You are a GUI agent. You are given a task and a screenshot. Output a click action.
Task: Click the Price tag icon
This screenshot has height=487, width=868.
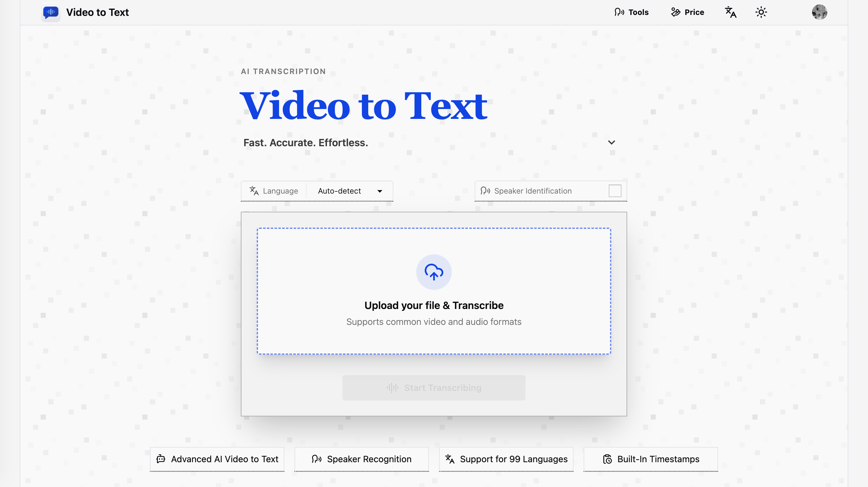click(675, 12)
